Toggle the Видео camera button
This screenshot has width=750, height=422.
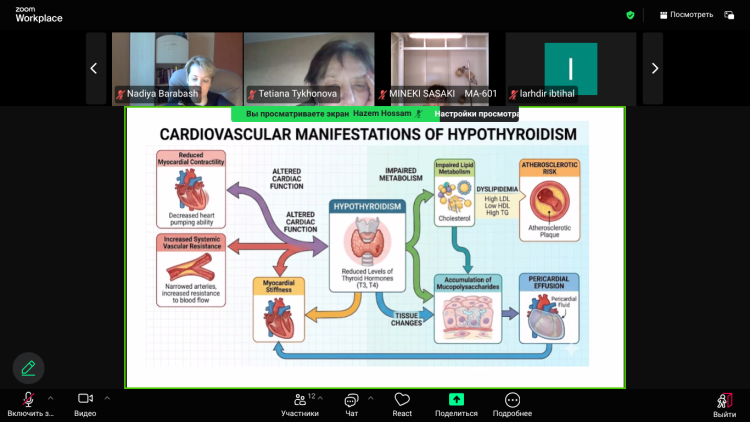(85, 400)
